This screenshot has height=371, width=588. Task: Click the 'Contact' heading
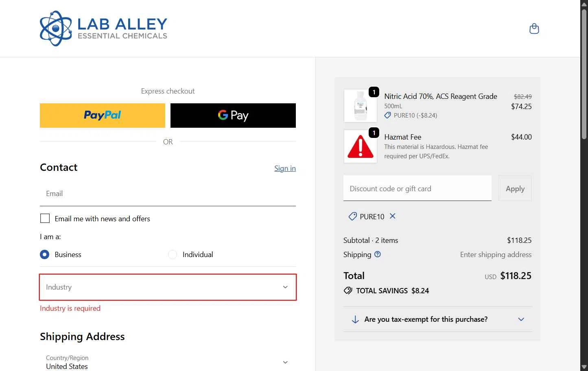click(59, 168)
